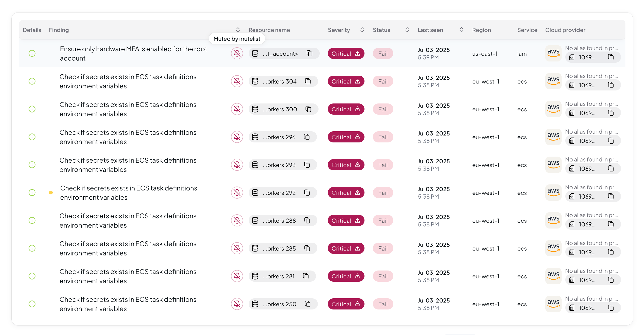Copy resource name ...orkers:304
The image size is (644, 335).
pos(308,81)
